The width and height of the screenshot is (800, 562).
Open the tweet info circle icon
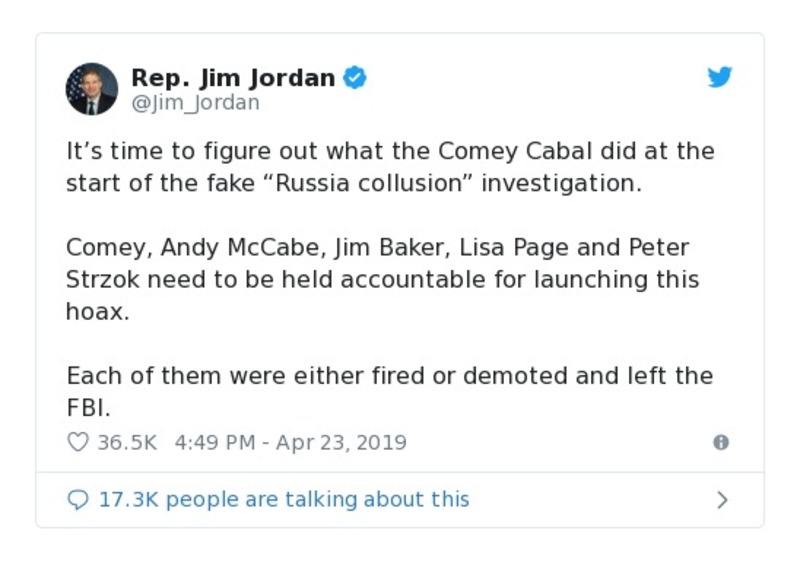720,442
